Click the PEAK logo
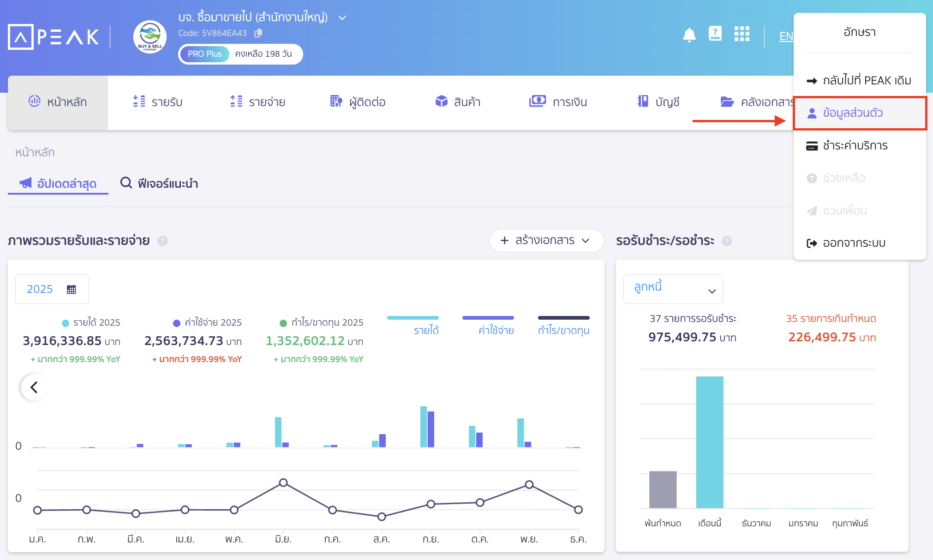This screenshot has height=560, width=933. 54,37
